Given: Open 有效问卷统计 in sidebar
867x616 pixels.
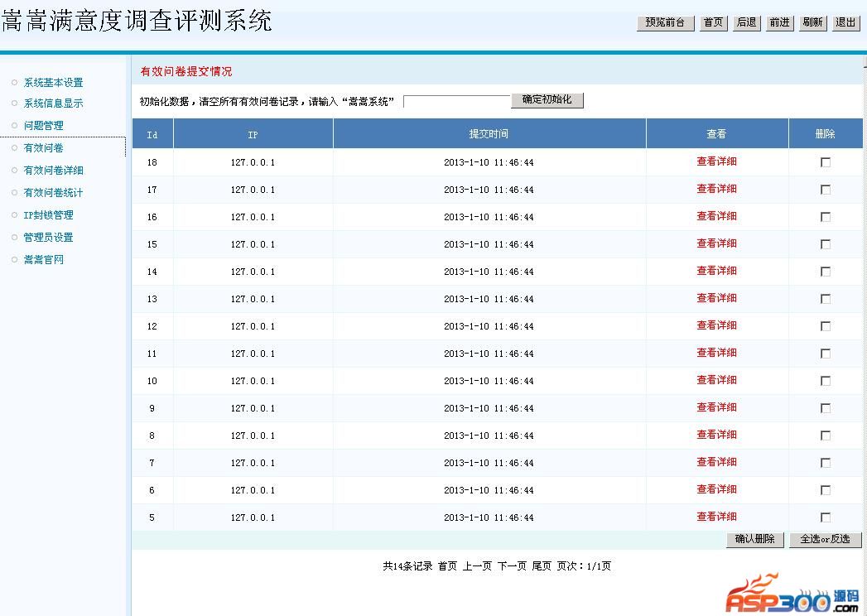Looking at the screenshot, I should point(53,192).
